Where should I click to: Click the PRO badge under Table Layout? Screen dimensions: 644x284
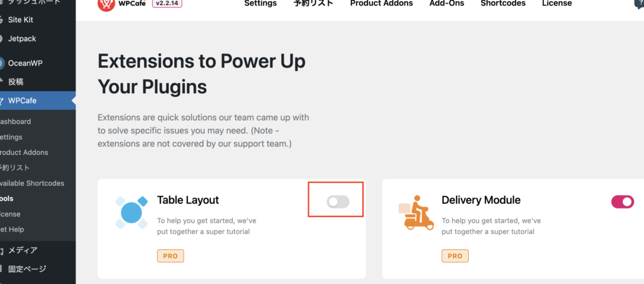(170, 256)
